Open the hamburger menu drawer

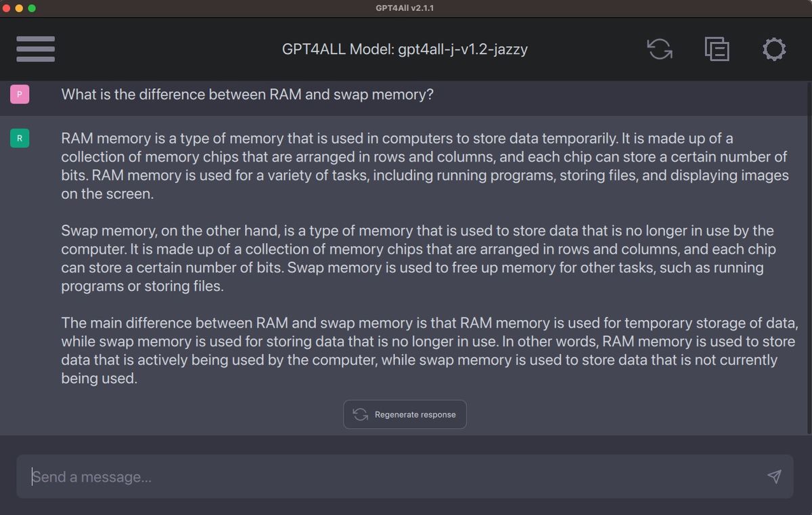pyautogui.click(x=35, y=49)
